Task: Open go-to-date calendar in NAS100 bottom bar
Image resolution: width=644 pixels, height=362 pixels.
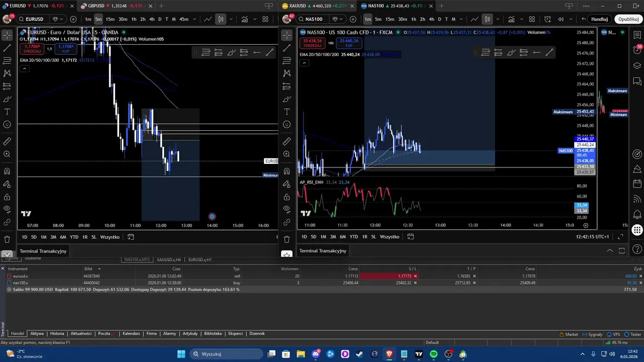Action: tap(411, 236)
